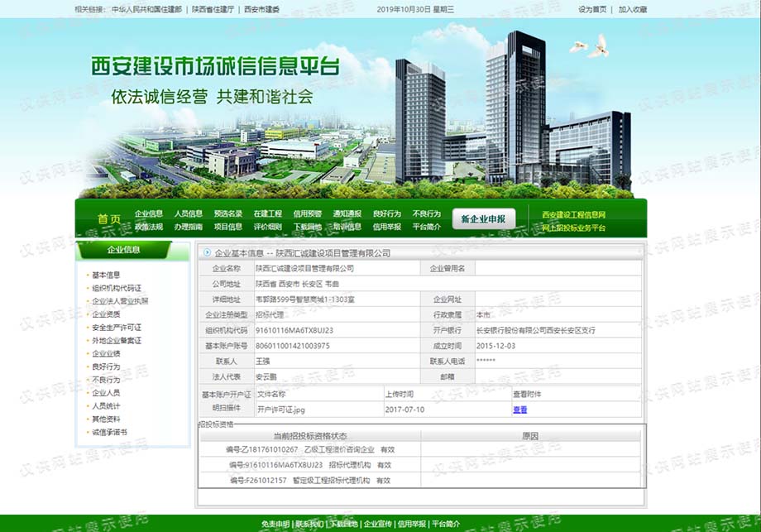
Task: Click the contact name 王强
Action: pos(262,361)
